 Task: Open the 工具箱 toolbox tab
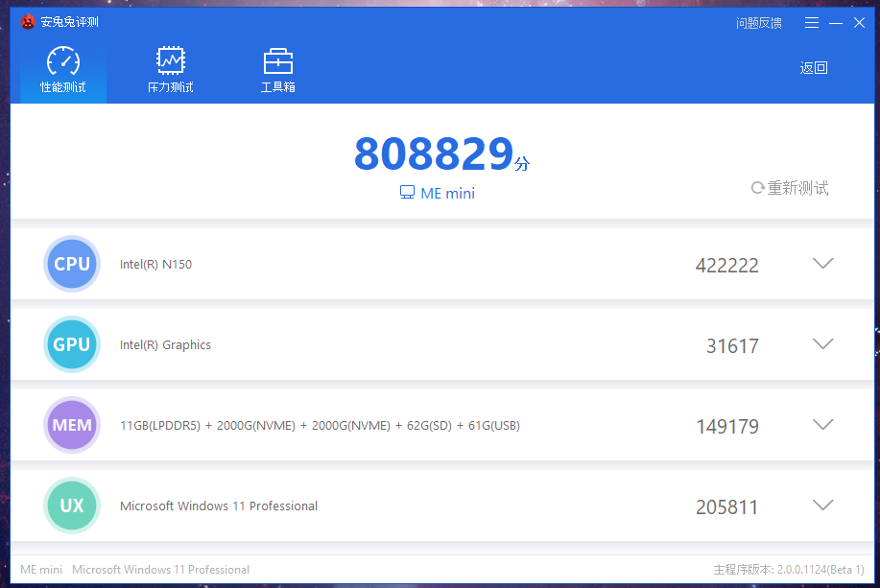click(x=277, y=70)
